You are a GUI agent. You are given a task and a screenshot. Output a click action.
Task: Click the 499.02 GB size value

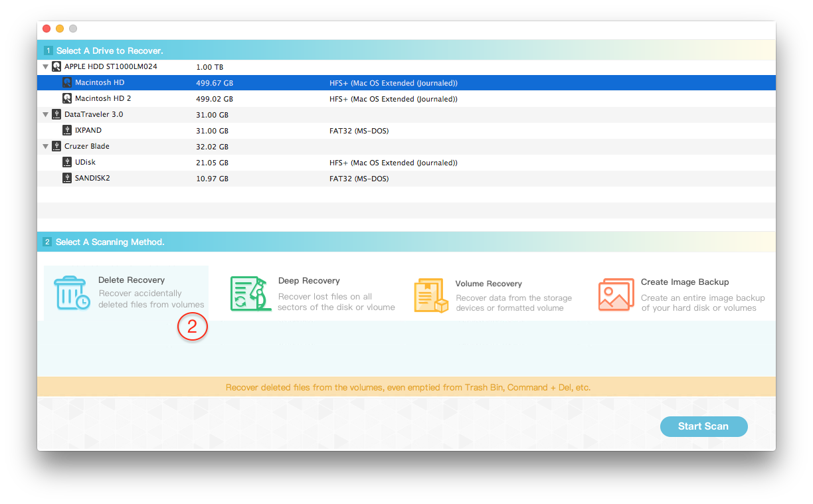(x=215, y=99)
